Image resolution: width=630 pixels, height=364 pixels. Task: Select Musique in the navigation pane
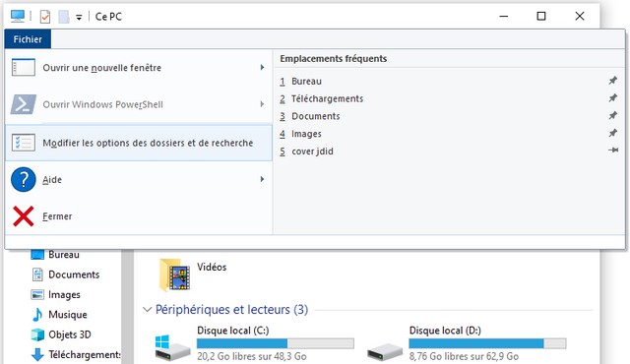pos(68,315)
